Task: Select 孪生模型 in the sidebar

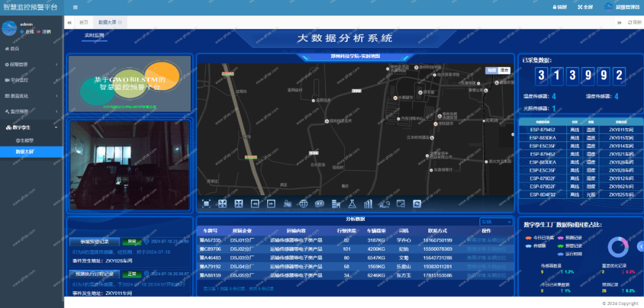Action: 24,140
